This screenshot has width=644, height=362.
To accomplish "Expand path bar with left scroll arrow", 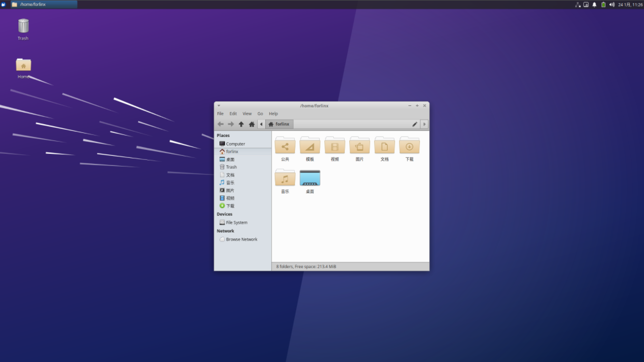I will pos(261,124).
